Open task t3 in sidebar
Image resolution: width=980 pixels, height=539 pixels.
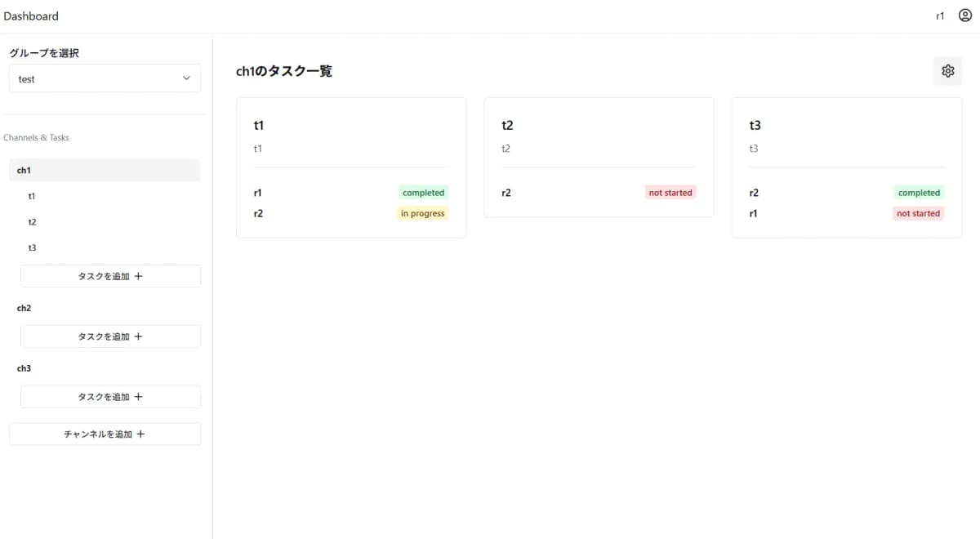[x=32, y=247]
